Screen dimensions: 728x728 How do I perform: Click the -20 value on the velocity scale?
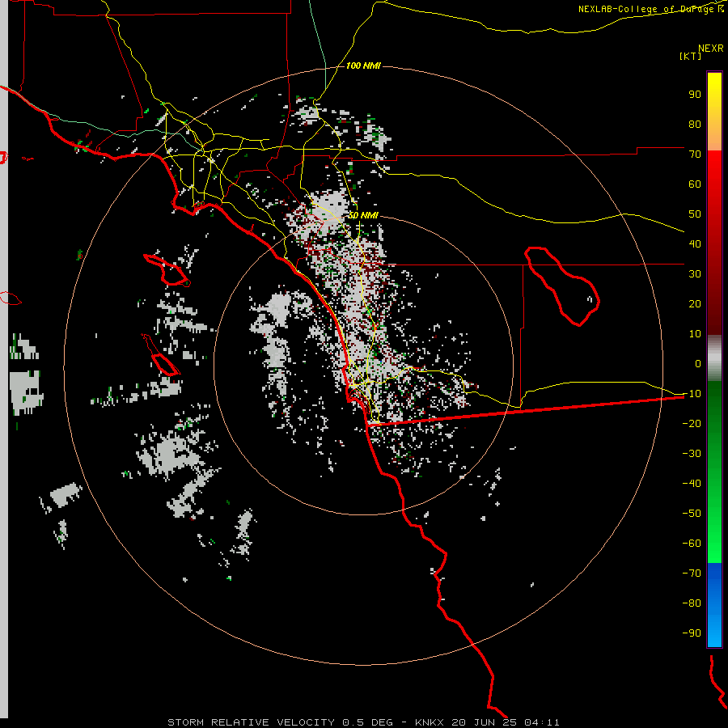692,424
